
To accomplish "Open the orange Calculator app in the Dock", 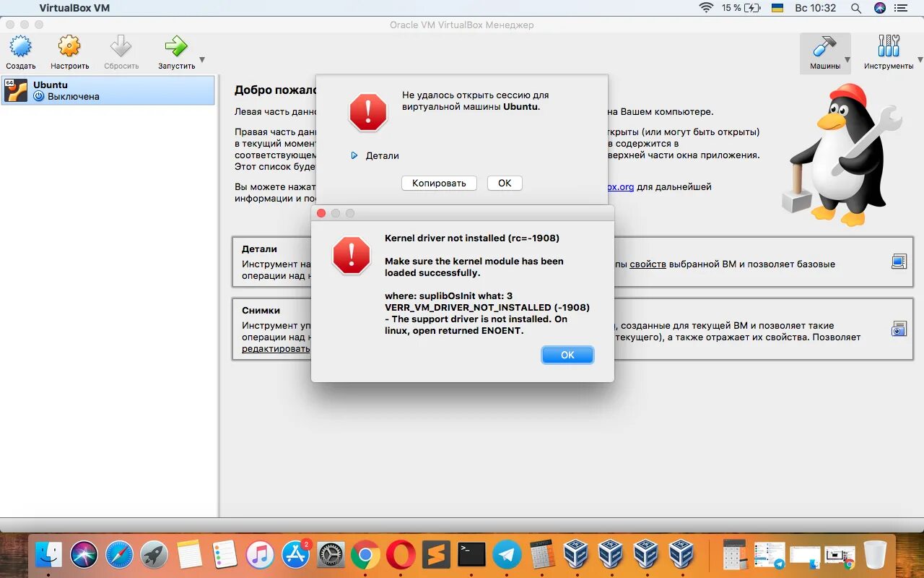I will [541, 554].
